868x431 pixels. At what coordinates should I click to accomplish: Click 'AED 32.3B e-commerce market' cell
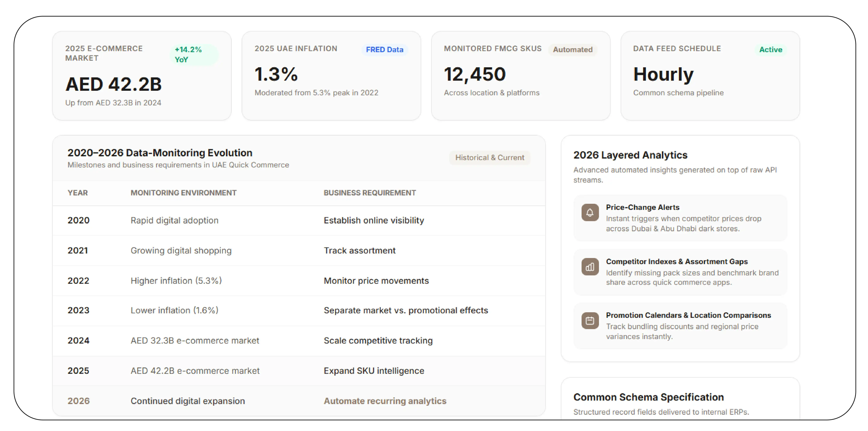(195, 341)
